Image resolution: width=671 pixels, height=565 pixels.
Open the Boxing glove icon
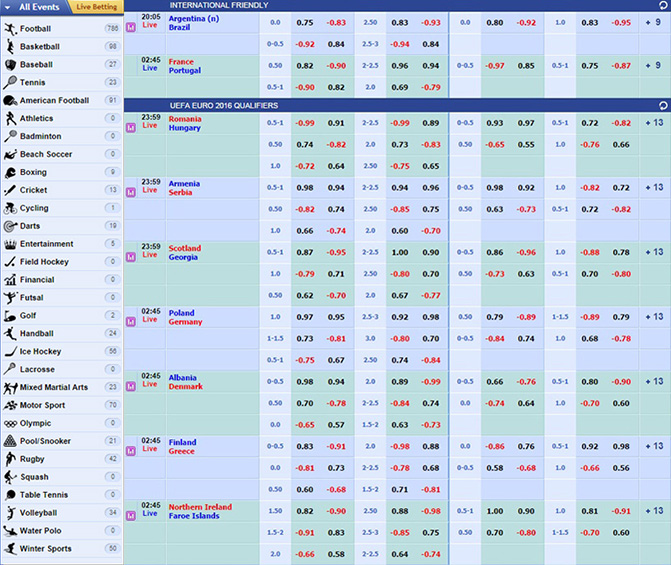coord(10,172)
